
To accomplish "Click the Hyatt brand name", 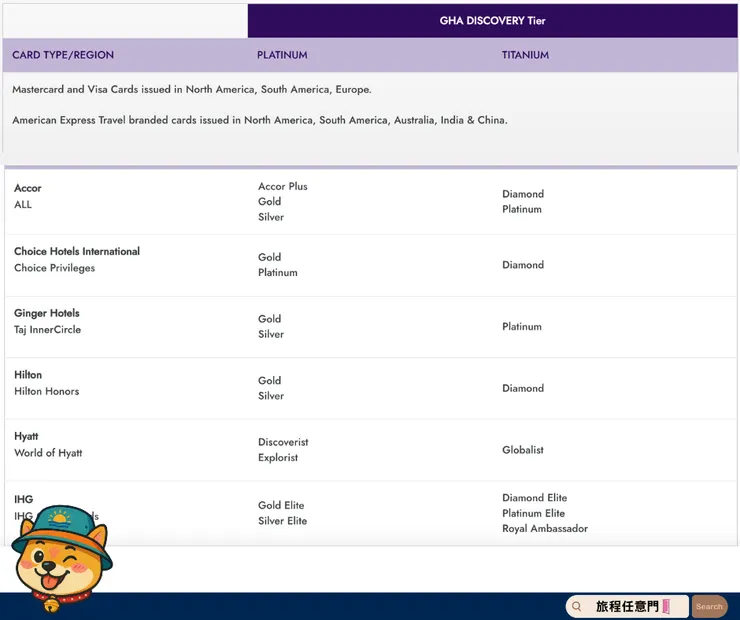I will point(26,436).
